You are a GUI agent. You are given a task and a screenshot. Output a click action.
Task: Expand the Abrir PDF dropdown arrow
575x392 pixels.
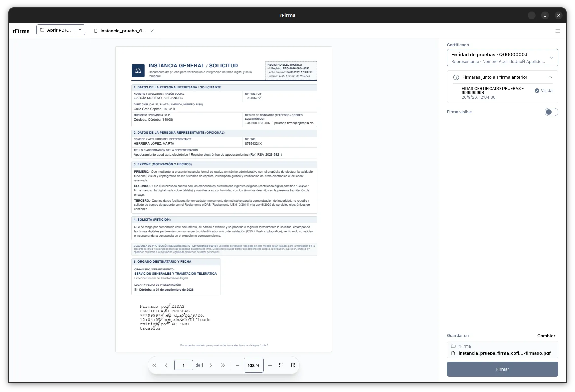click(x=80, y=30)
